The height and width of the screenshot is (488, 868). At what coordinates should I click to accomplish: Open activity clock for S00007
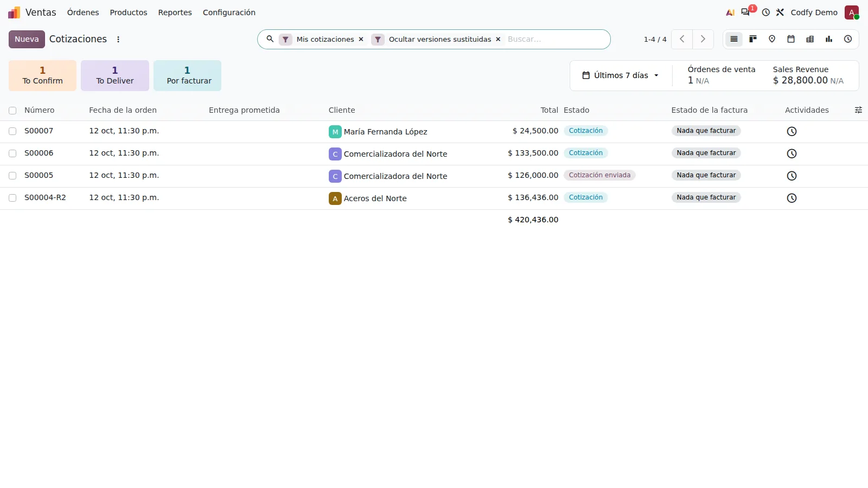(792, 131)
